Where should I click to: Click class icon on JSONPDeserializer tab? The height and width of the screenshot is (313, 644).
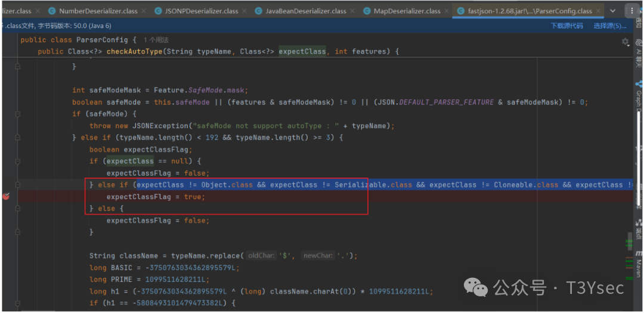click(x=157, y=11)
